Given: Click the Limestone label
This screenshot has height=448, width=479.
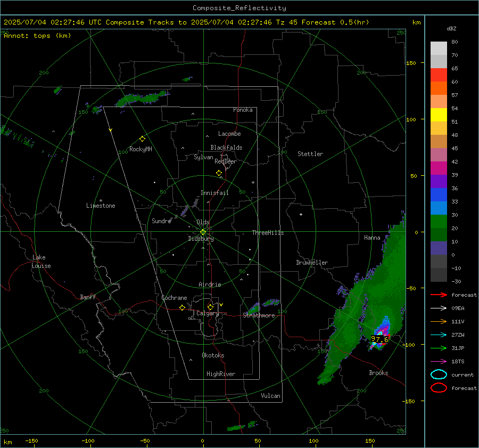Looking at the screenshot, I should [101, 206].
